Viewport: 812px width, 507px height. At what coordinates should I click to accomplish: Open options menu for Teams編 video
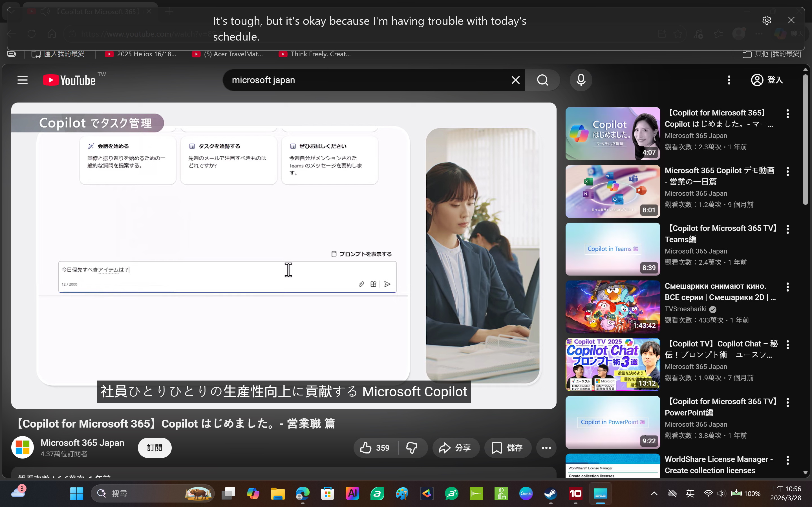point(787,229)
